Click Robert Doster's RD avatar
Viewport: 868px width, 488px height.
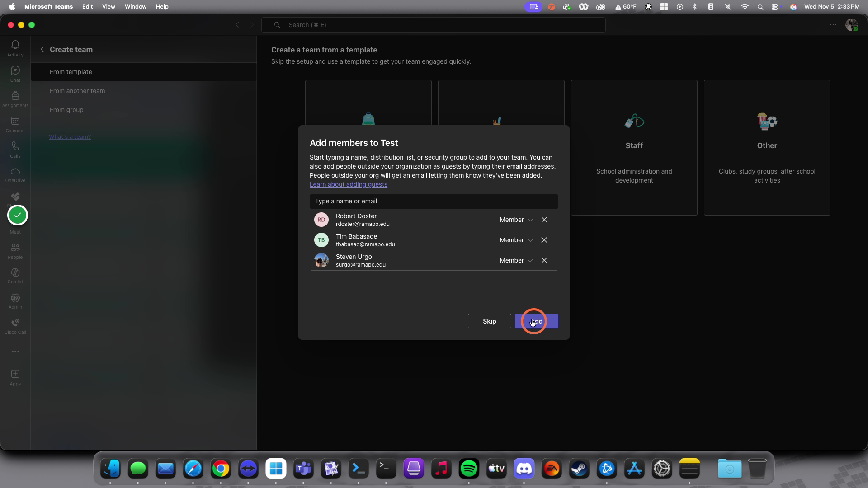[321, 220]
